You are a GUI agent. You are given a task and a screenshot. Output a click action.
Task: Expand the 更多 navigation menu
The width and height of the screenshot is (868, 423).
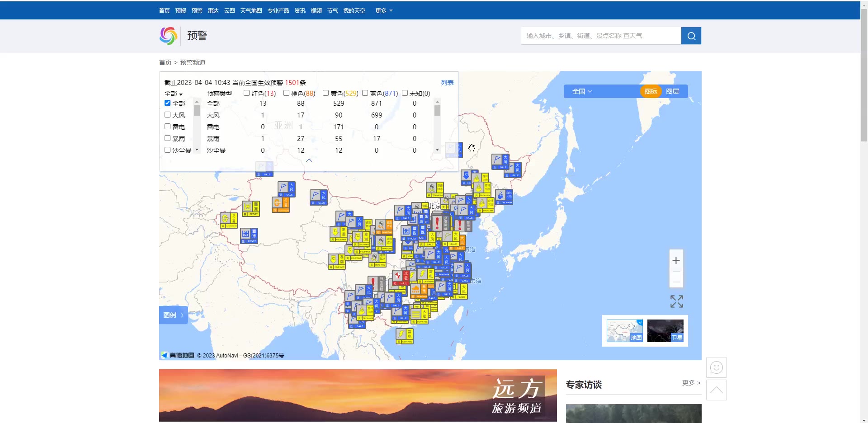[384, 10]
